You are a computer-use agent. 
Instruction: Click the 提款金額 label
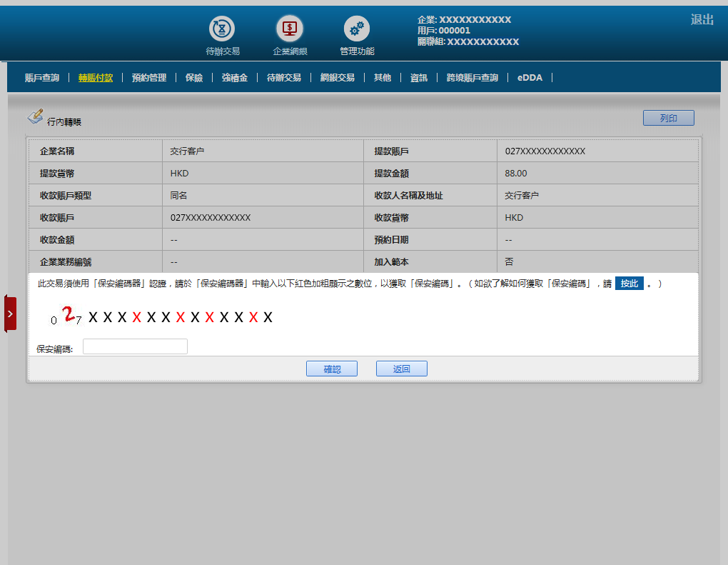click(391, 174)
